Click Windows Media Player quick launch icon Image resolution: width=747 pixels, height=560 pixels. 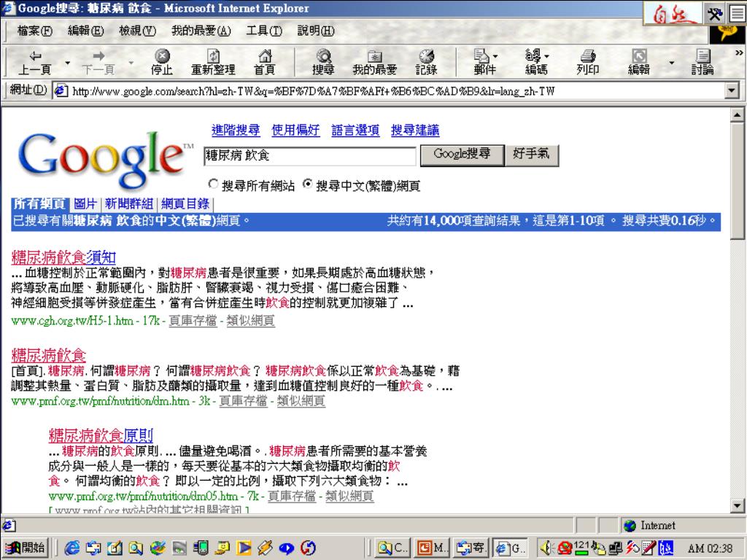click(244, 548)
